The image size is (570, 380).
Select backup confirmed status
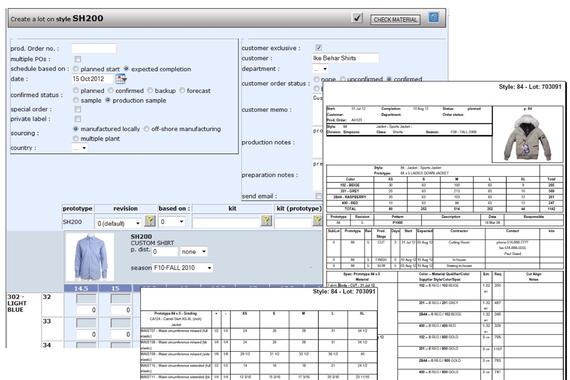tap(150, 90)
